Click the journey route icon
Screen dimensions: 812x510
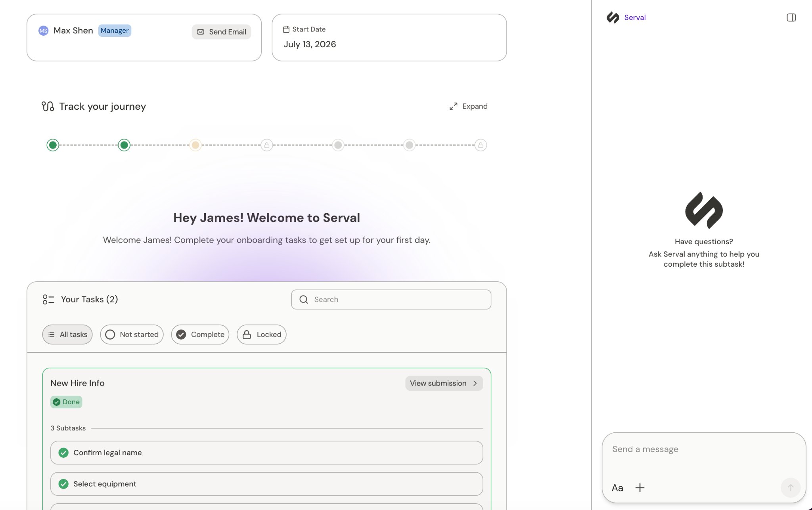coord(48,106)
